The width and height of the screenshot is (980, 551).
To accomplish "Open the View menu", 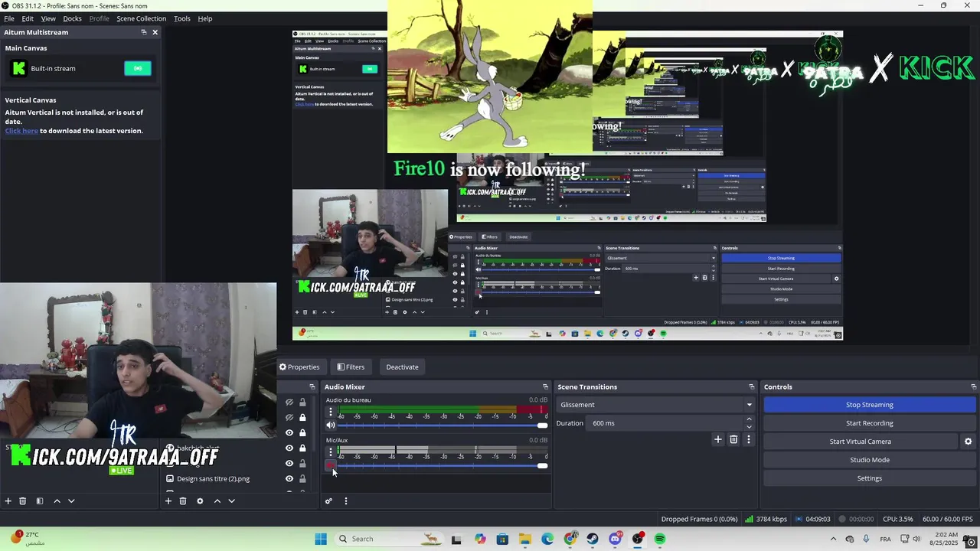I will pyautogui.click(x=48, y=18).
